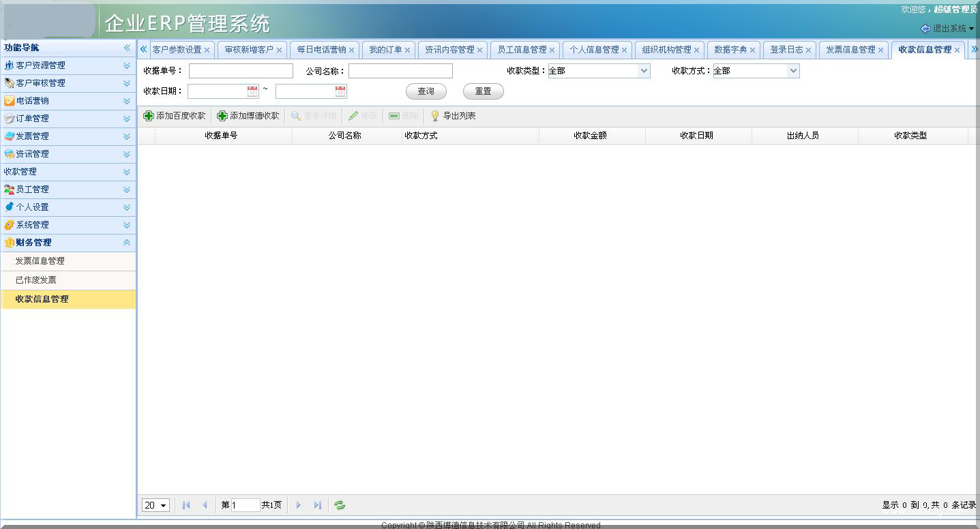Click the refresh icon in the pagination bar

point(339,505)
